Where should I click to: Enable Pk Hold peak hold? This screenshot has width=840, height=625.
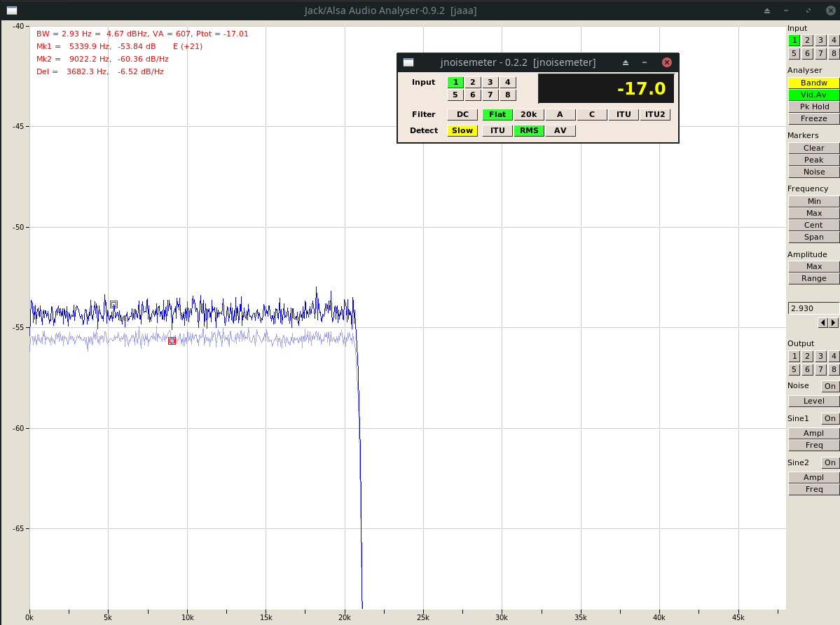(814, 107)
